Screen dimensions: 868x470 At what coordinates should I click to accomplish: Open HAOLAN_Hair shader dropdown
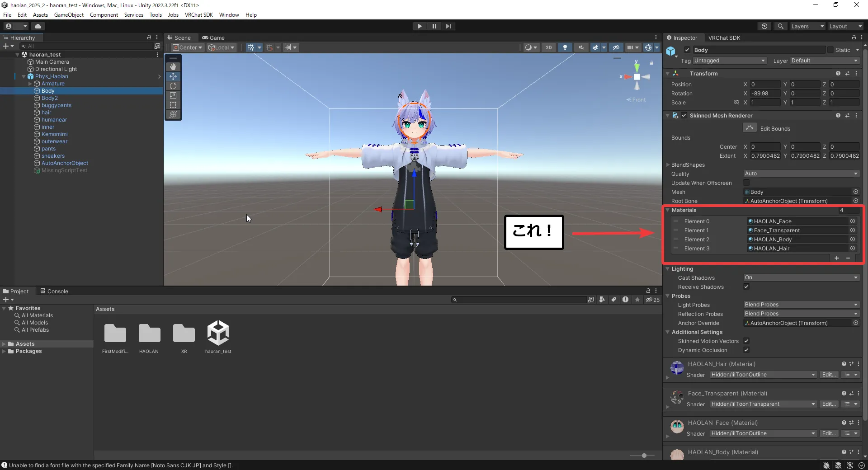pyautogui.click(x=763, y=375)
